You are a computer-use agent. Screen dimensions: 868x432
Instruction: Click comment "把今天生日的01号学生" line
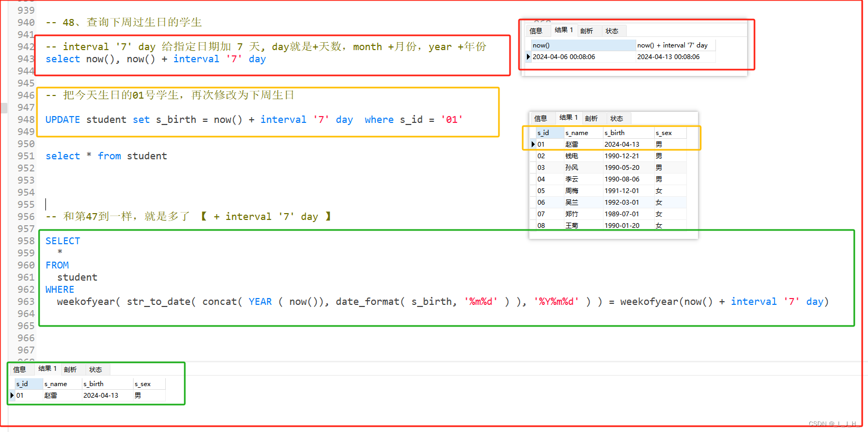point(170,95)
